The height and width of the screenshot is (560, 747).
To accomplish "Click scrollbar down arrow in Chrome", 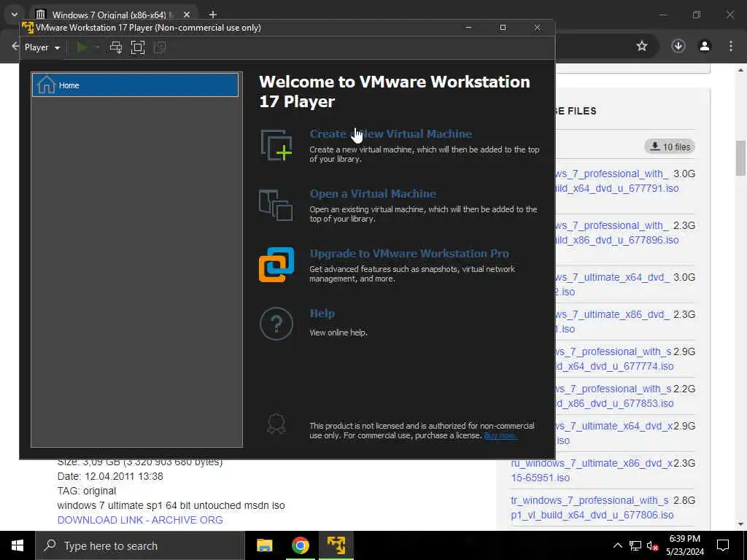I will tap(740, 524).
